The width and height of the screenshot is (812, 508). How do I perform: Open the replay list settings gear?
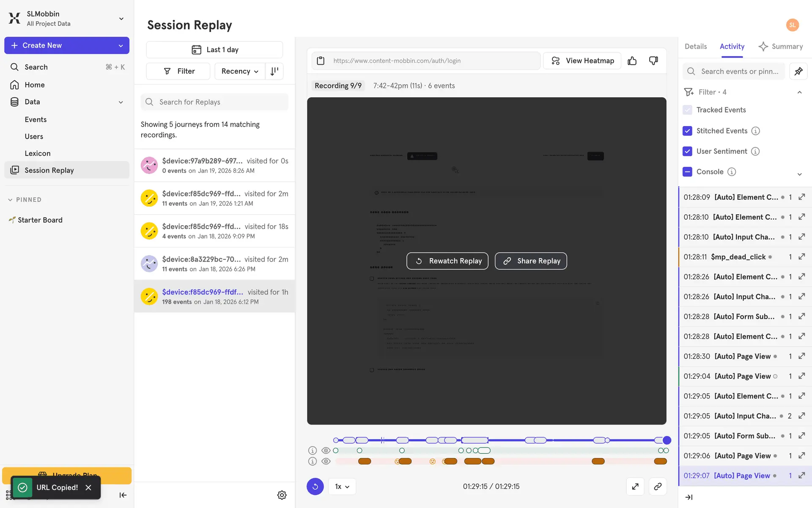click(282, 495)
